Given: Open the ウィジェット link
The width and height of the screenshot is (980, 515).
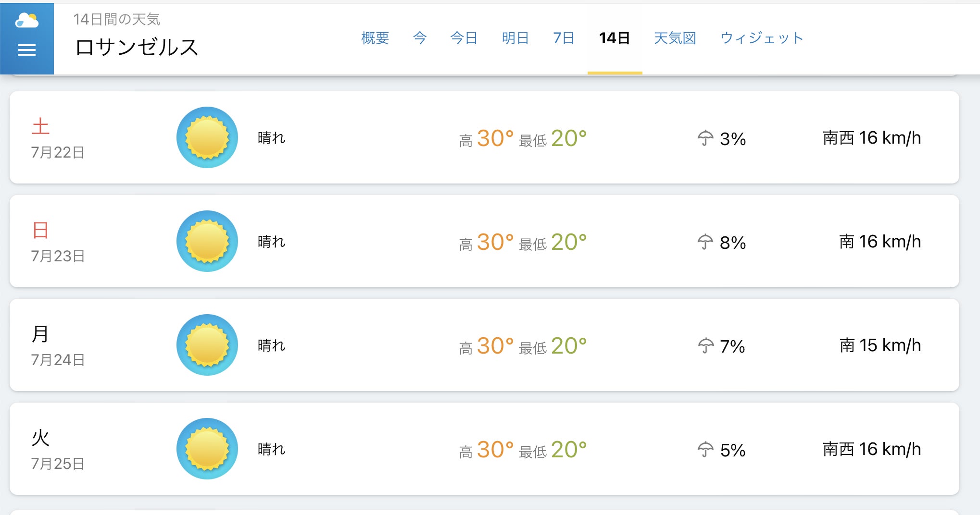Looking at the screenshot, I should (x=762, y=38).
